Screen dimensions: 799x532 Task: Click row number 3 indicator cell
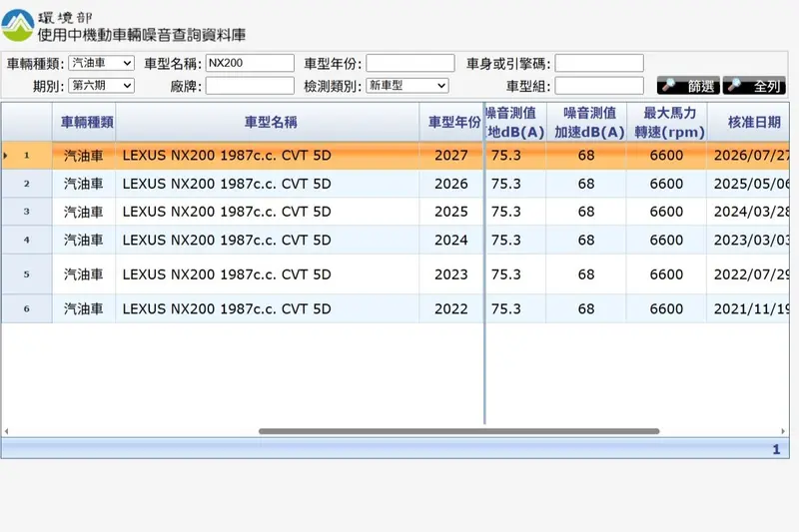click(27, 212)
